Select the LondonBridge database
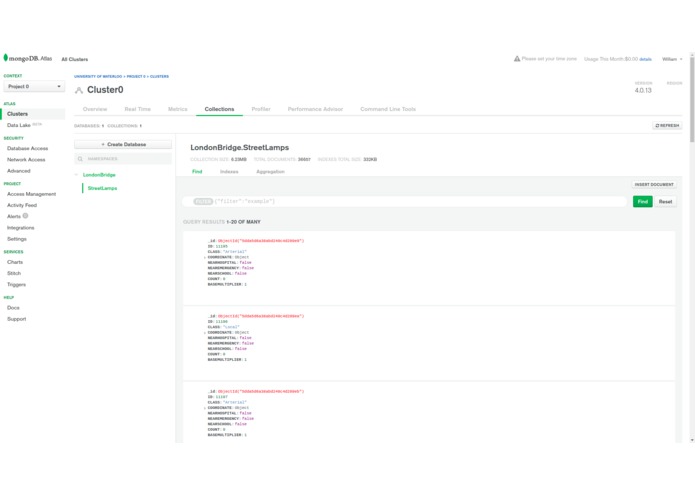The image size is (695, 494). [99, 175]
